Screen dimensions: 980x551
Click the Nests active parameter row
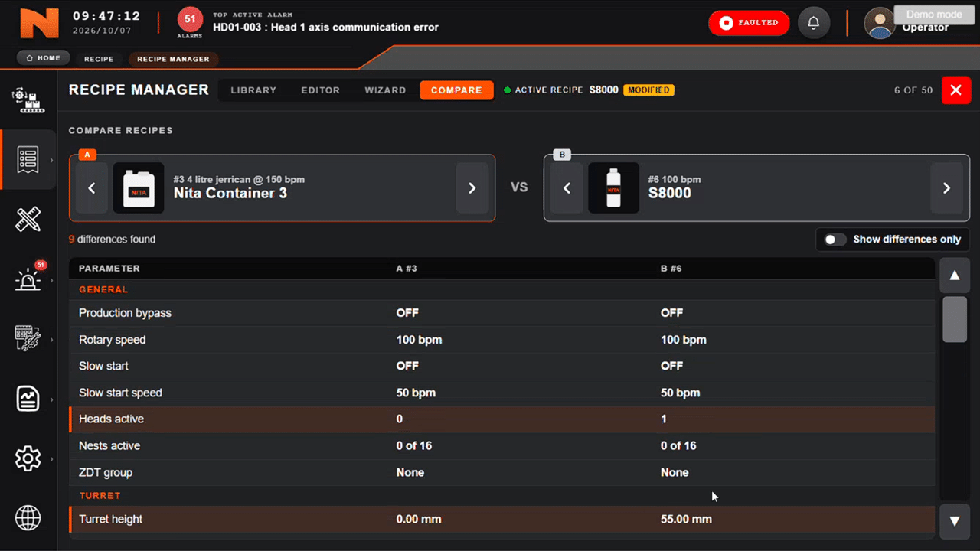(501, 446)
